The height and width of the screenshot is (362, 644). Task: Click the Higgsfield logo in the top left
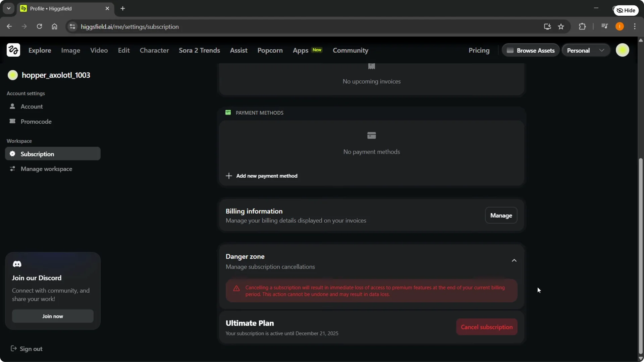click(13, 50)
